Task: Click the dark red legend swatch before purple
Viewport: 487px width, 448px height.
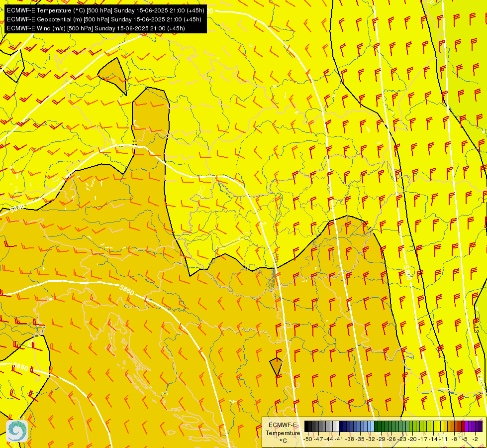Action: 463,426
